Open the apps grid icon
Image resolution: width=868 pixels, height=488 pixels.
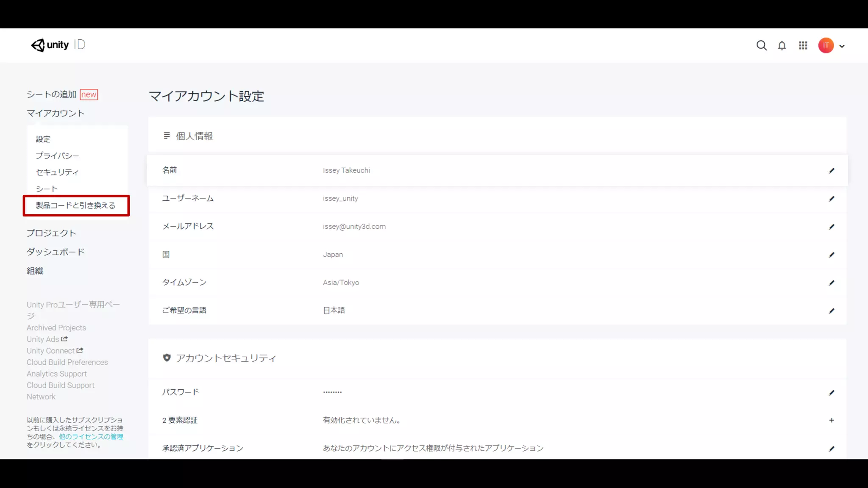pyautogui.click(x=803, y=45)
